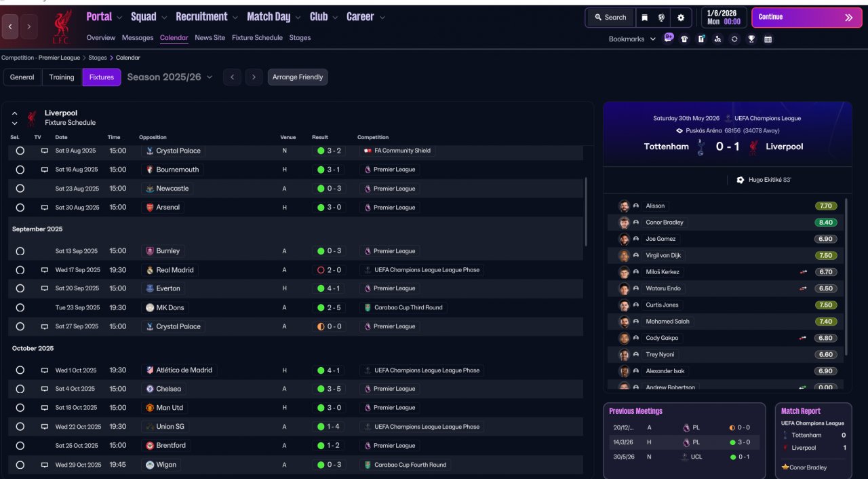Viewport: 868px width, 479px height.
Task: Click the Brentford club badge icon
Action: [x=150, y=446]
